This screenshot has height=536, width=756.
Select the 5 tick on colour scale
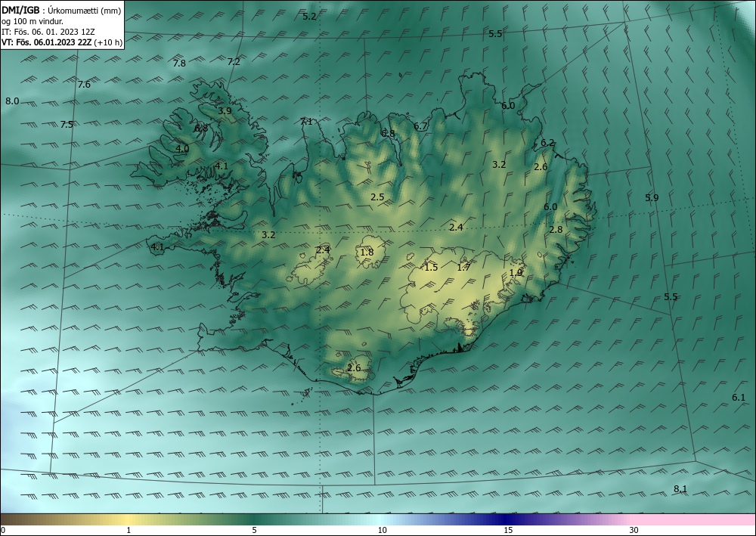click(x=254, y=530)
